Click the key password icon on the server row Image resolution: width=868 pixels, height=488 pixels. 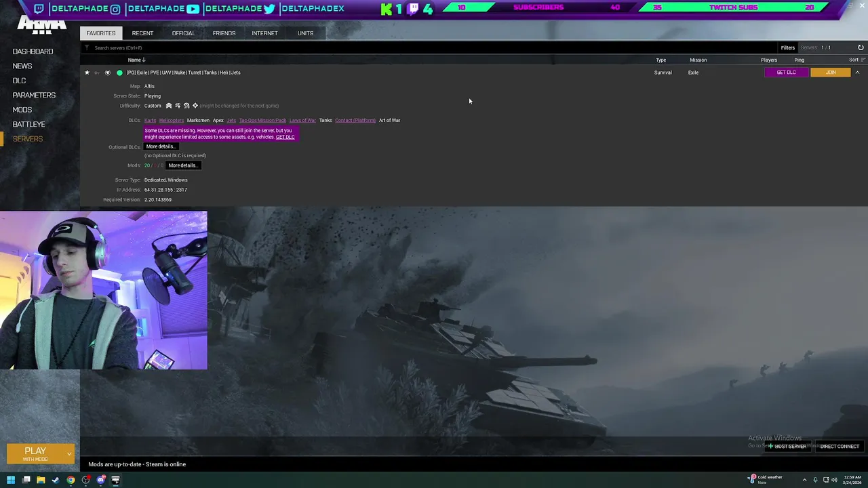(96, 73)
